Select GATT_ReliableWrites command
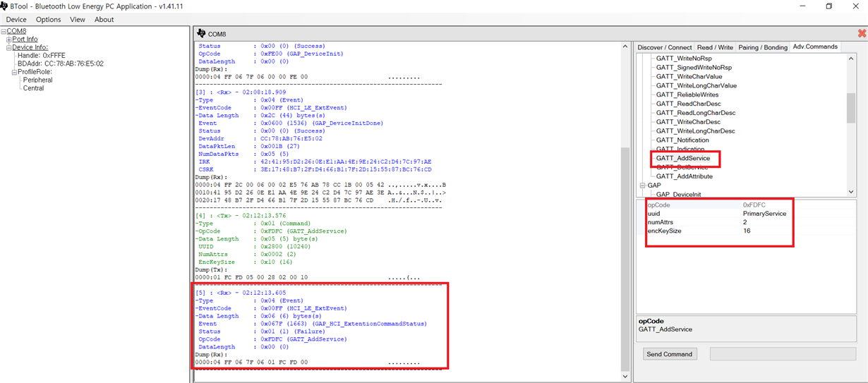 (687, 95)
